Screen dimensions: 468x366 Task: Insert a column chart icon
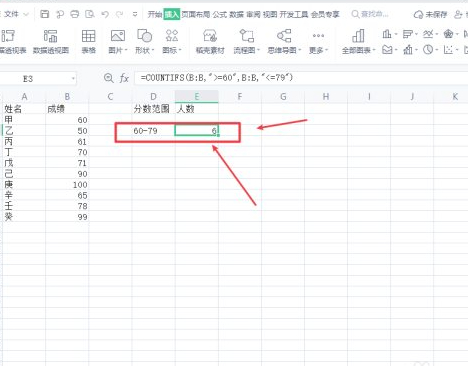(x=387, y=34)
